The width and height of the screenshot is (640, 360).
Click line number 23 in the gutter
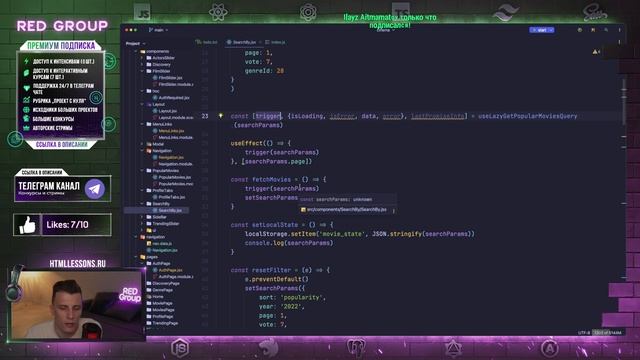tap(205, 116)
